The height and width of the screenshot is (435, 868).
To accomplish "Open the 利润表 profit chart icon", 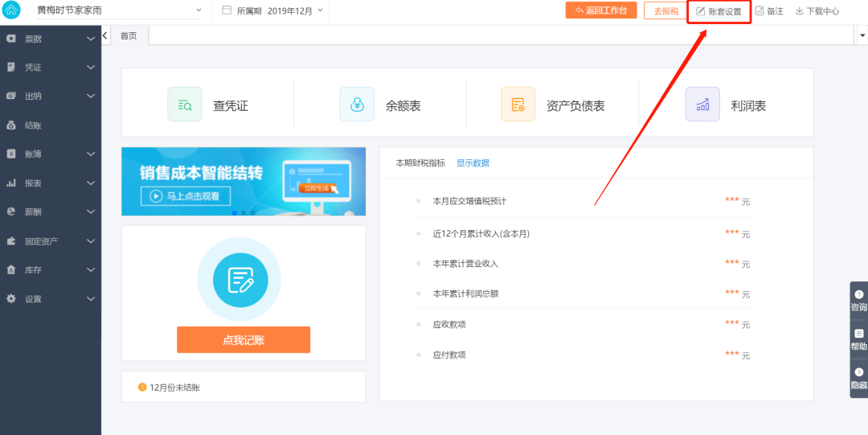I will tap(702, 105).
